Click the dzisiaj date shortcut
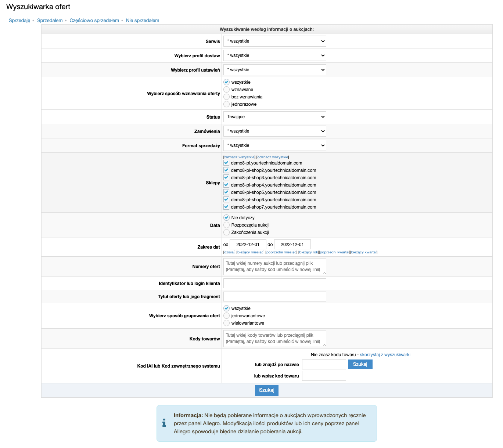Viewport: 503px width, 448px height. coord(229,252)
